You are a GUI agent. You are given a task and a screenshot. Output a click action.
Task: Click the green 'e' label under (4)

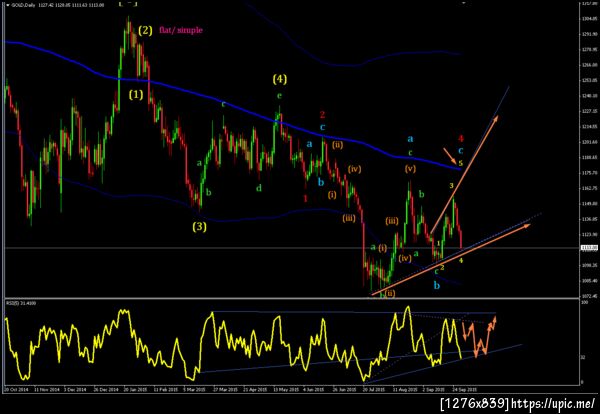coord(279,96)
